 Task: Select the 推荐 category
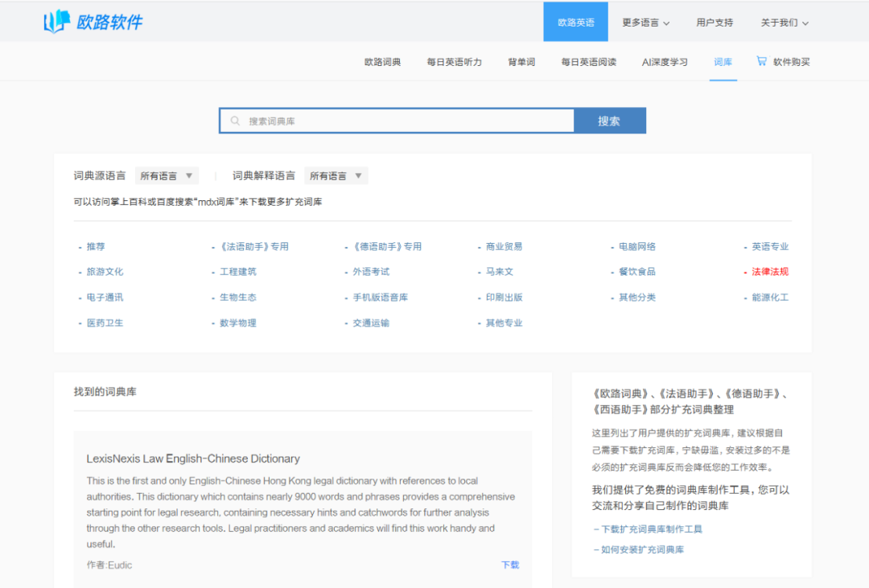(96, 247)
